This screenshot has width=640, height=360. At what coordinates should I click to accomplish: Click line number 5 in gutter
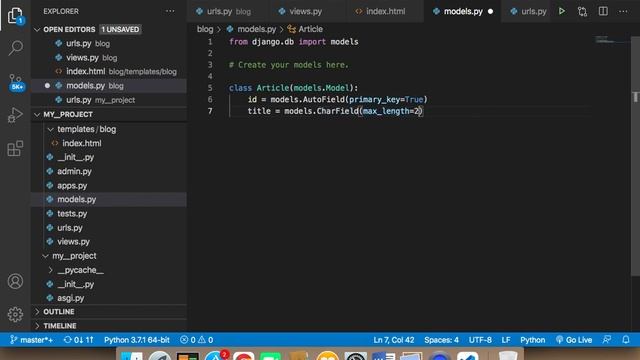[x=210, y=88]
